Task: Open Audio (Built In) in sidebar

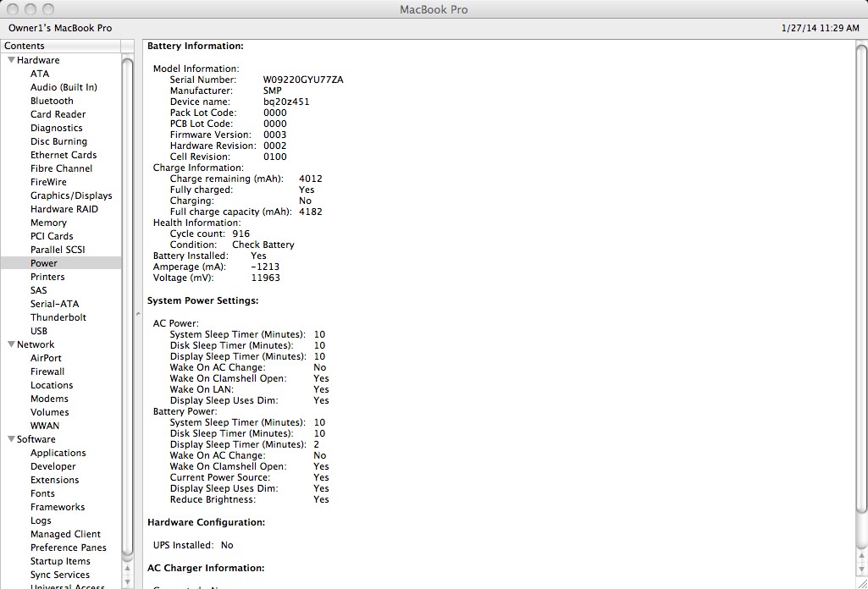Action: click(64, 87)
